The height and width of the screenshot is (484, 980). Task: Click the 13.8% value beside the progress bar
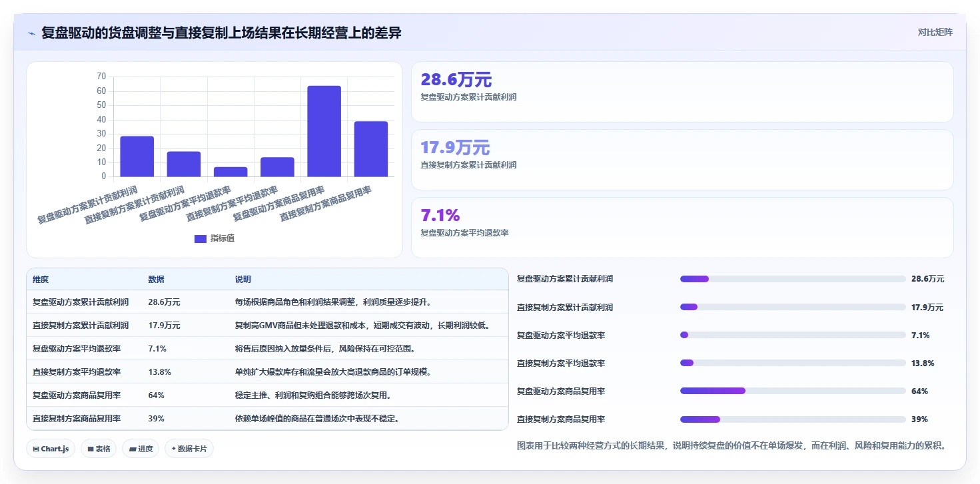923,363
